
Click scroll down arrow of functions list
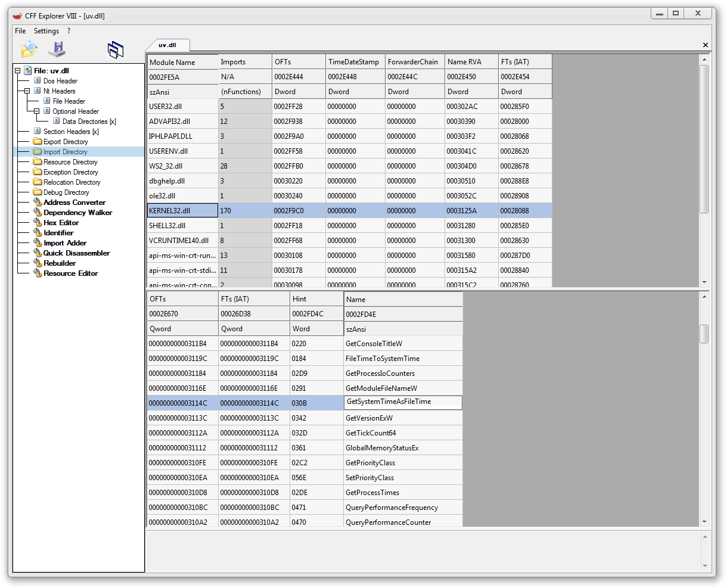[704, 522]
